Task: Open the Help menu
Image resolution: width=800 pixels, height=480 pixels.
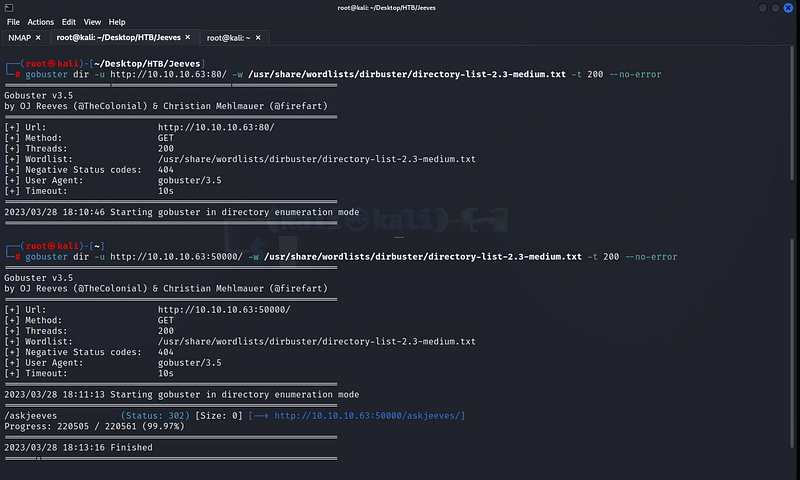Action: [117, 22]
